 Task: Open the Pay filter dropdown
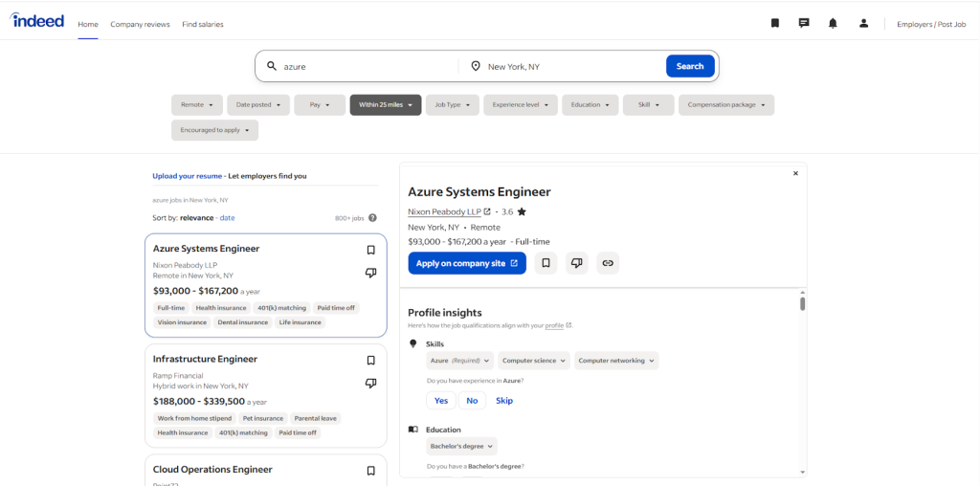coord(320,105)
